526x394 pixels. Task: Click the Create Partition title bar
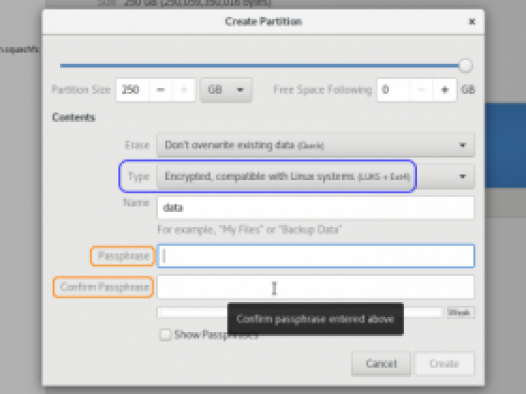click(x=263, y=22)
